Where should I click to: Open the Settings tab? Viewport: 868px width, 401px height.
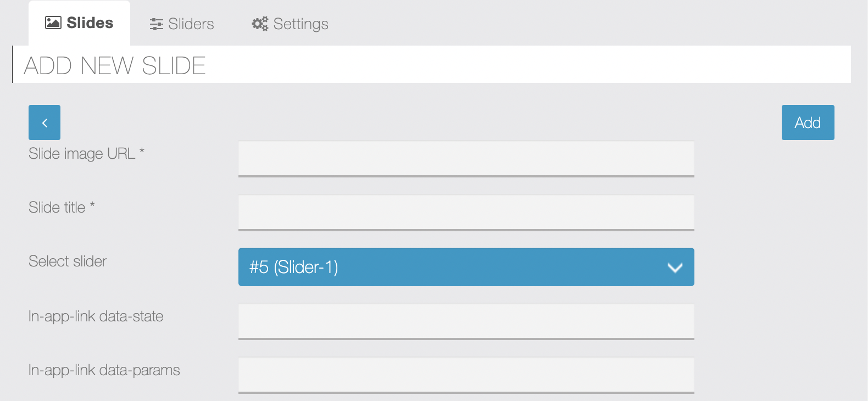click(x=290, y=24)
